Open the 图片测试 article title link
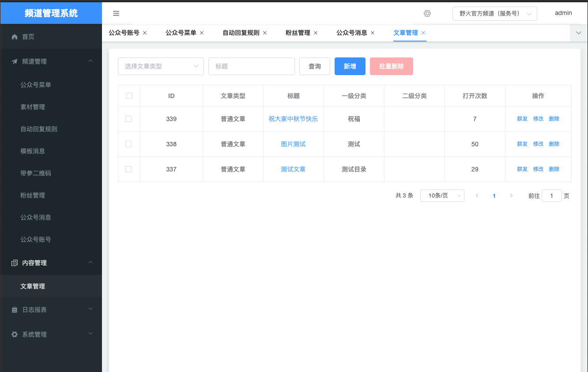The image size is (588, 372). point(293,144)
